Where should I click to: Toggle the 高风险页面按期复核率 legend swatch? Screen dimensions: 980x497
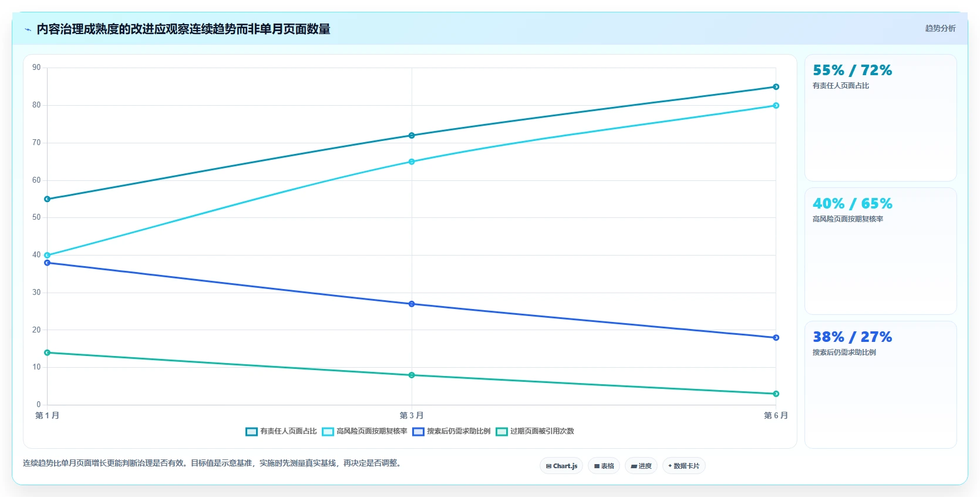pyautogui.click(x=328, y=432)
